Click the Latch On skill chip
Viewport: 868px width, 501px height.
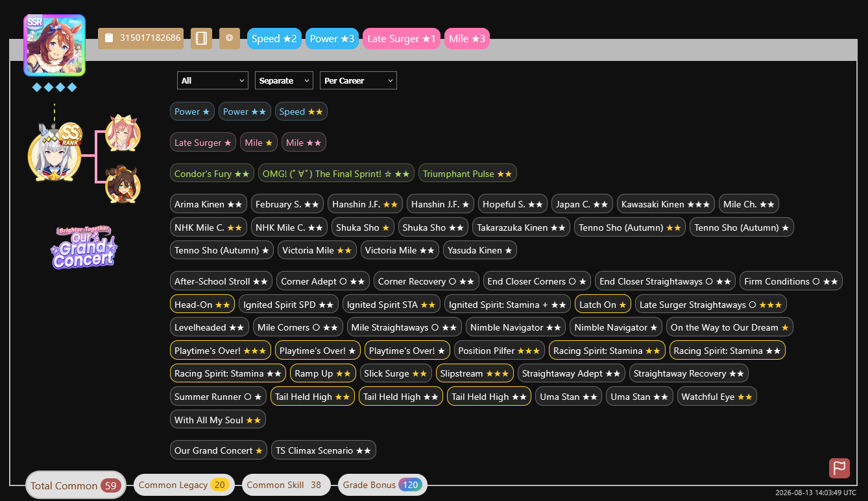pos(603,305)
